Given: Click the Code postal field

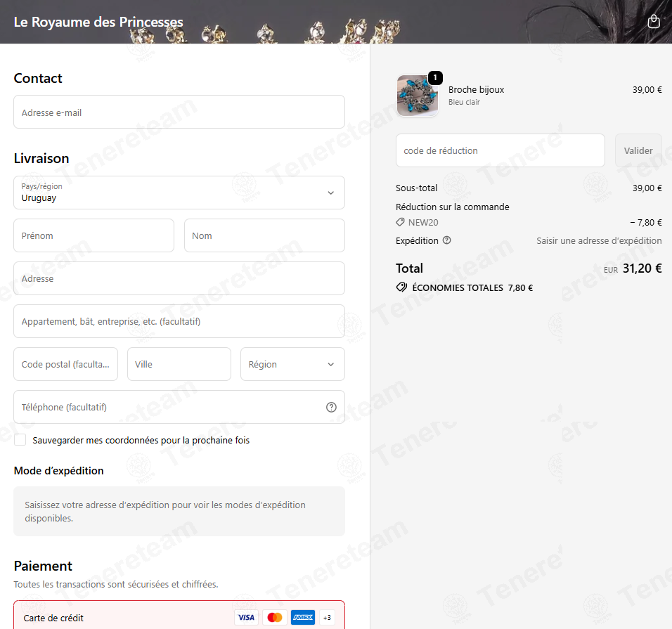Looking at the screenshot, I should [x=65, y=364].
